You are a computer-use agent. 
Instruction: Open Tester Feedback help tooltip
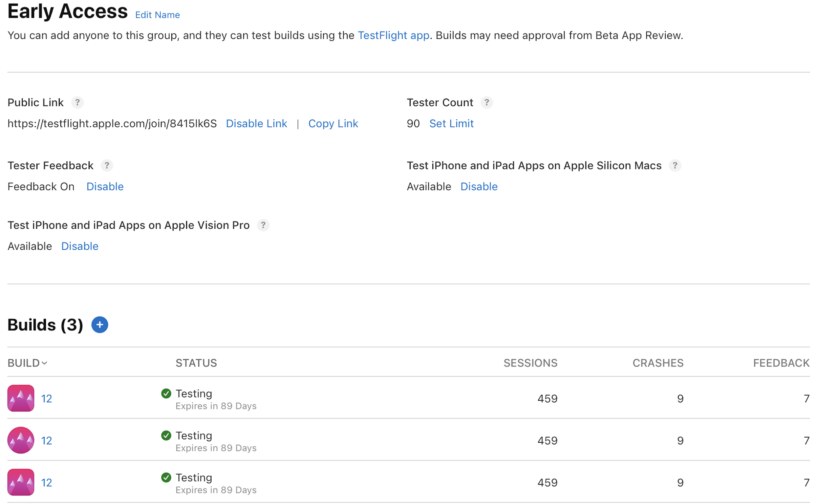click(107, 166)
